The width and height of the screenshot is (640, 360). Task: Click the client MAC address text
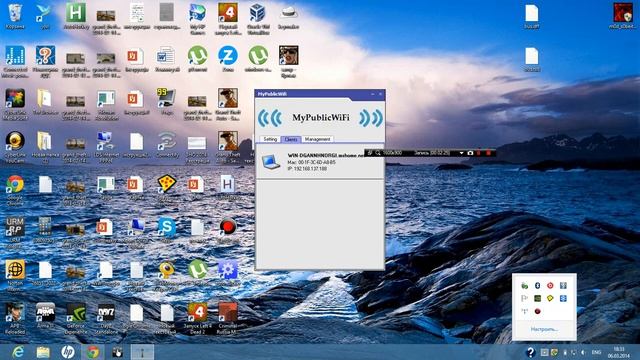point(311,162)
